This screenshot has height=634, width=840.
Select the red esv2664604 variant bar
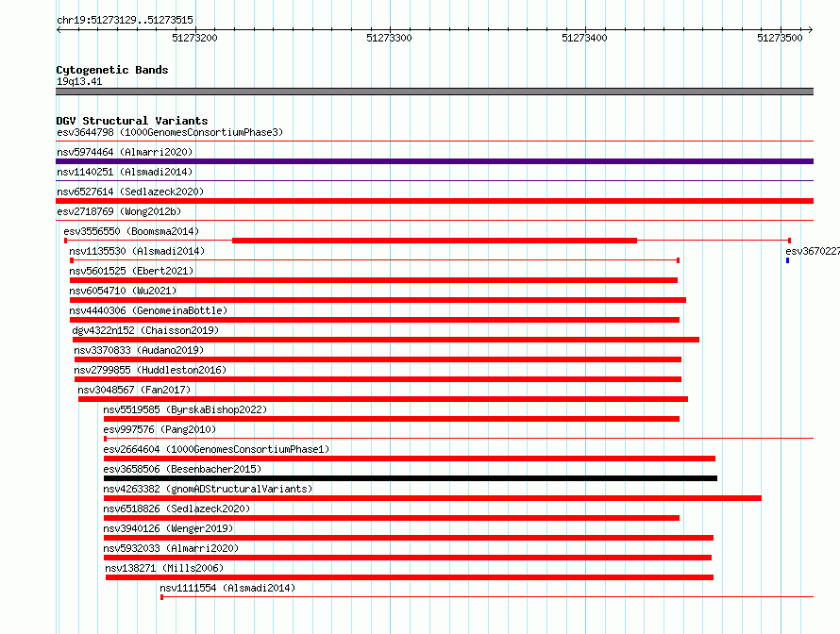410,459
